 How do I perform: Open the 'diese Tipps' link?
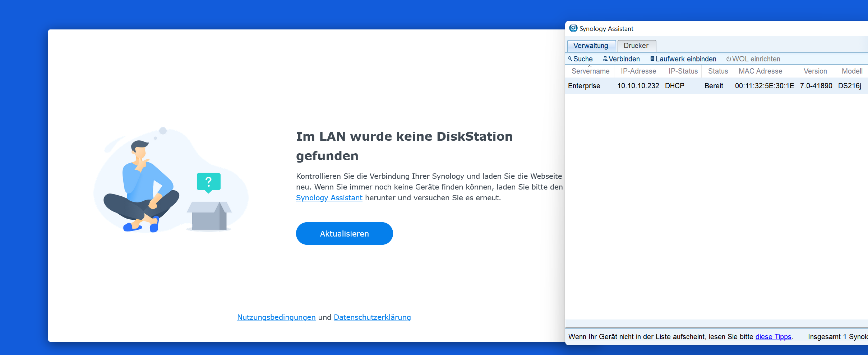tap(774, 337)
